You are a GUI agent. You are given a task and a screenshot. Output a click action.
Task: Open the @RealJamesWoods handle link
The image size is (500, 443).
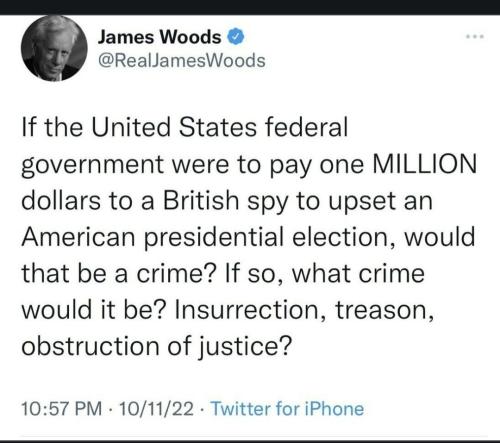[182, 61]
